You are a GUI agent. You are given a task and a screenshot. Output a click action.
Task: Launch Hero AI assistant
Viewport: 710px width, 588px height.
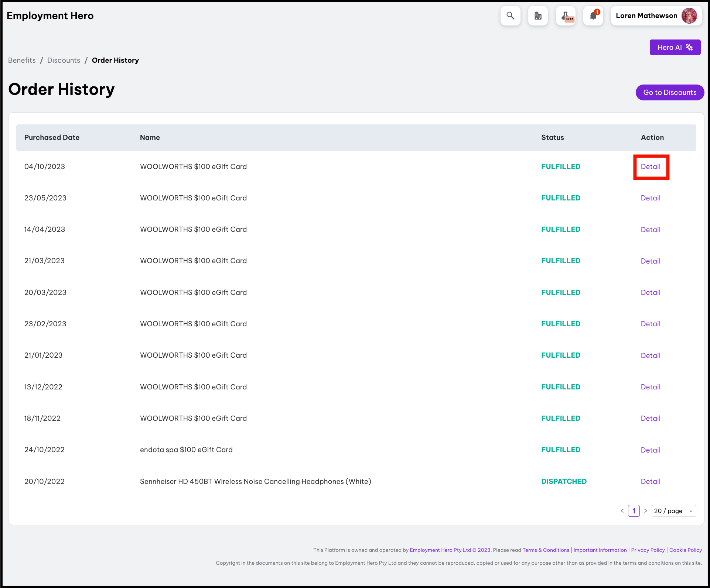[x=675, y=47]
